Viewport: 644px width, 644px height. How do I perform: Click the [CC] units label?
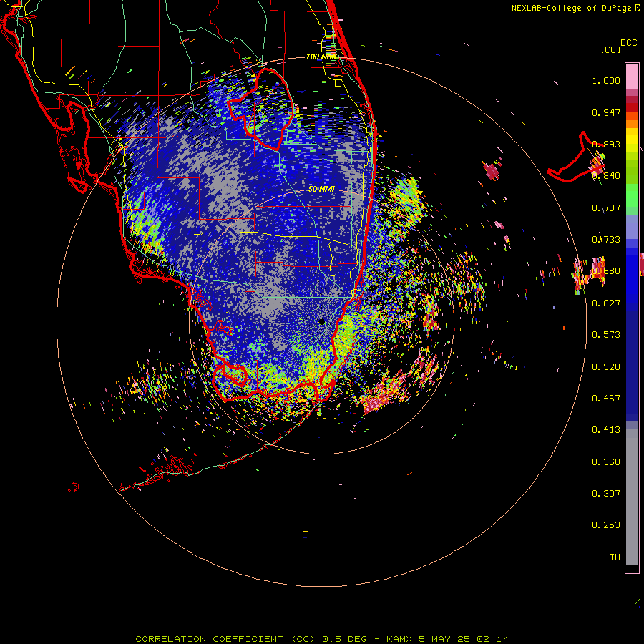point(610,49)
